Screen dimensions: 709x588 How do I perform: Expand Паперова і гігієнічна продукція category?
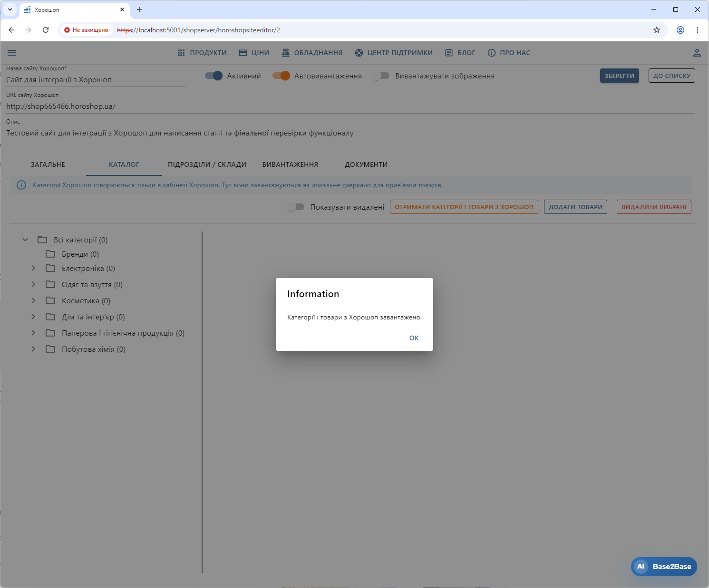point(33,333)
